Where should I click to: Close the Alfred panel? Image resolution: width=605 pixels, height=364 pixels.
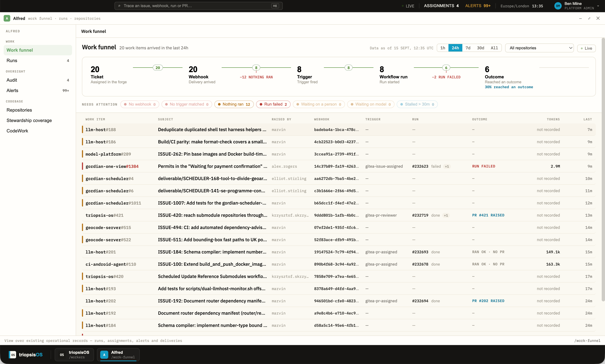point(598,18)
